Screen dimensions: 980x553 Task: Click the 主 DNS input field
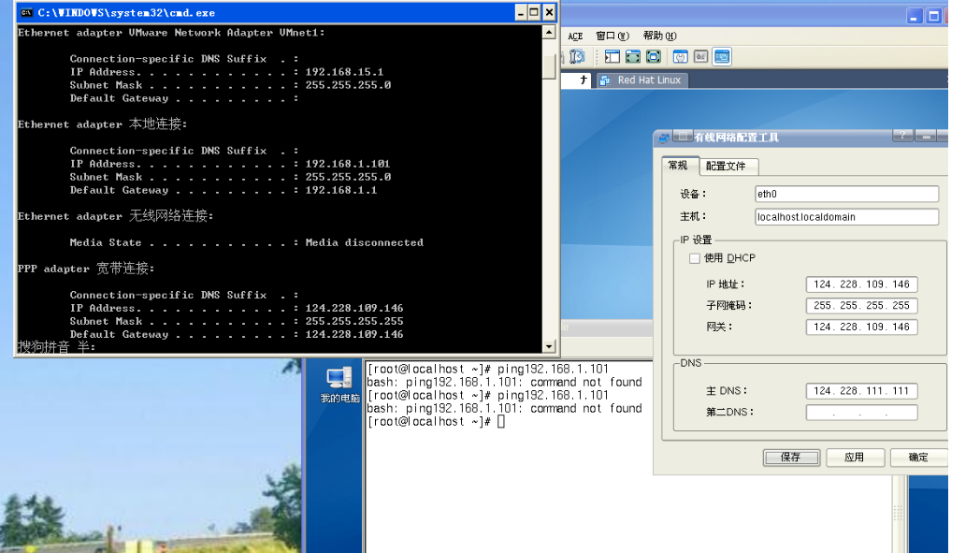861,391
